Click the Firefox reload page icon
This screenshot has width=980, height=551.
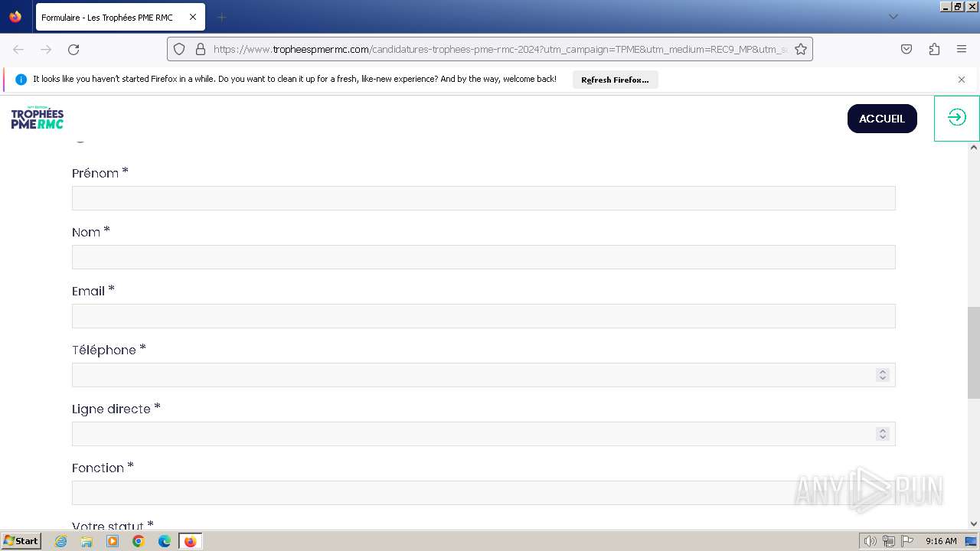[x=73, y=49]
